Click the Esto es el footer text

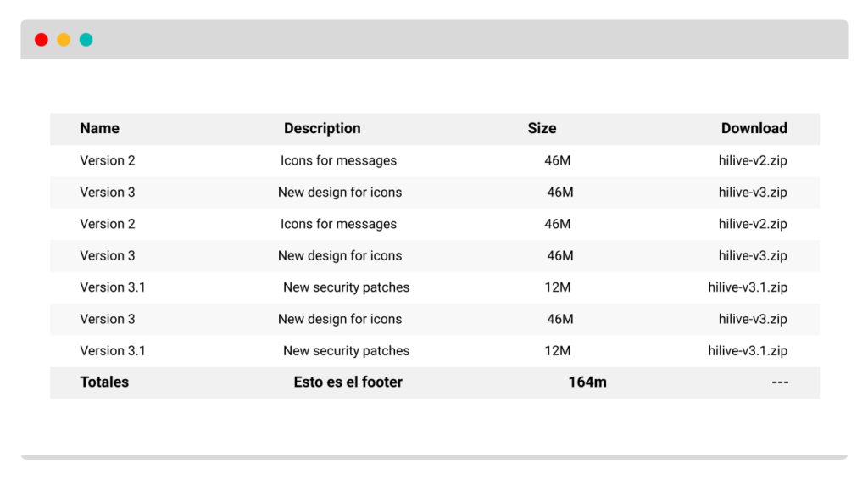(348, 382)
